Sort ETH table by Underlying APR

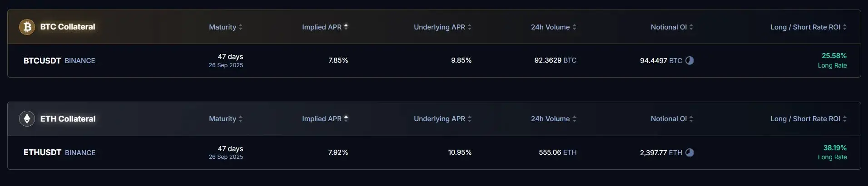click(x=442, y=119)
